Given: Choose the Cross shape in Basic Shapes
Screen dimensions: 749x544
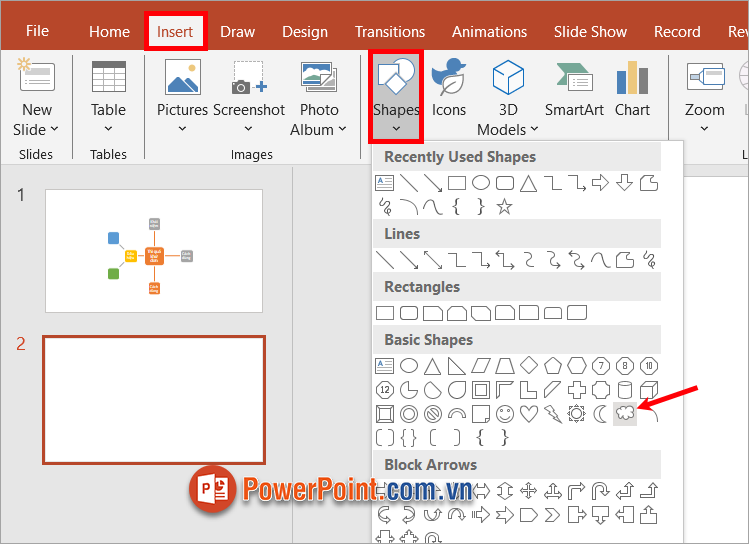Looking at the screenshot, I should pyautogui.click(x=577, y=390).
